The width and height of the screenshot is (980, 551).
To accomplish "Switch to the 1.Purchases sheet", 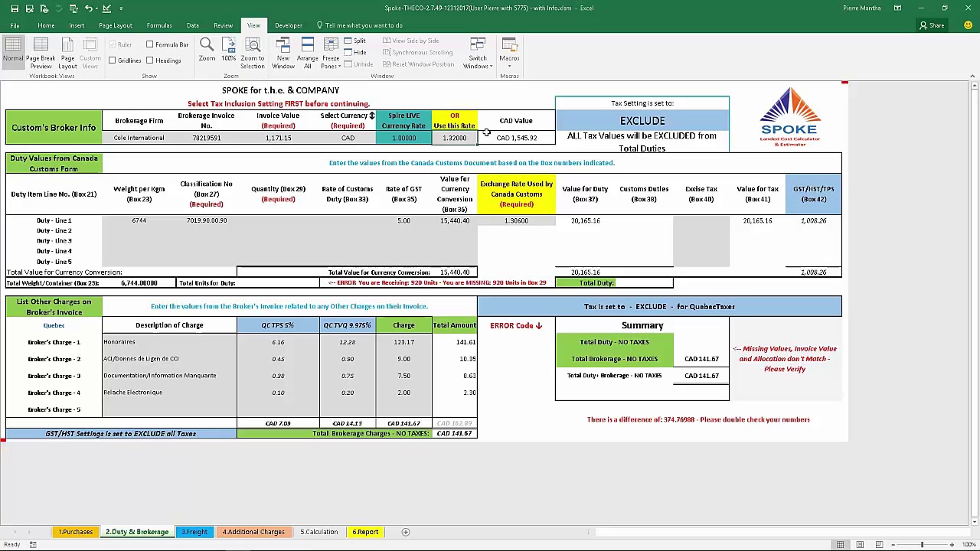I will 76,532.
